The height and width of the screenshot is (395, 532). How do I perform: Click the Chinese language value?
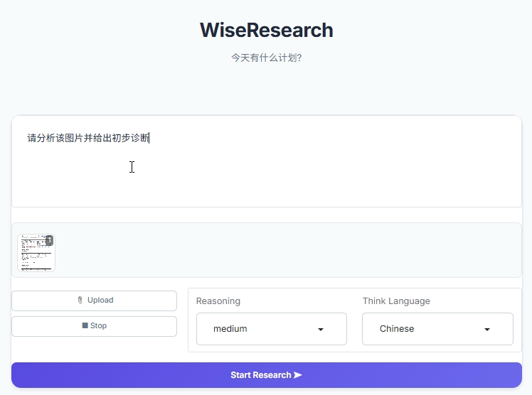pyautogui.click(x=397, y=329)
